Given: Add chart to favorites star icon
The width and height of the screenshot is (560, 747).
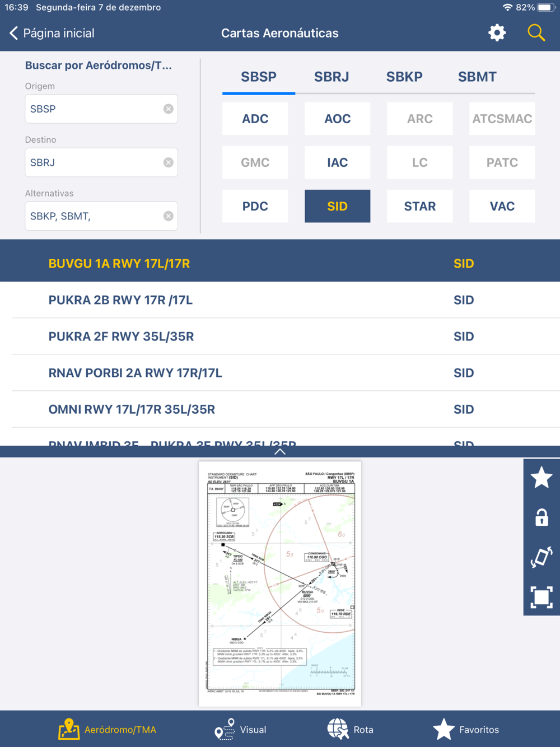Looking at the screenshot, I should (542, 478).
